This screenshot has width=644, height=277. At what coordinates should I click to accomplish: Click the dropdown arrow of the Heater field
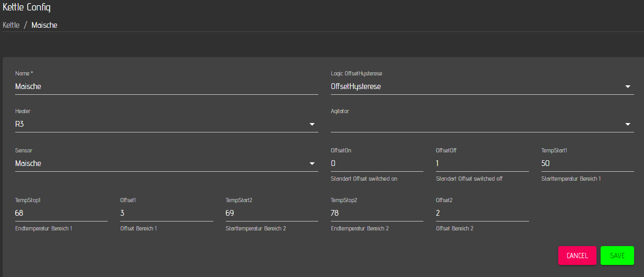click(312, 125)
